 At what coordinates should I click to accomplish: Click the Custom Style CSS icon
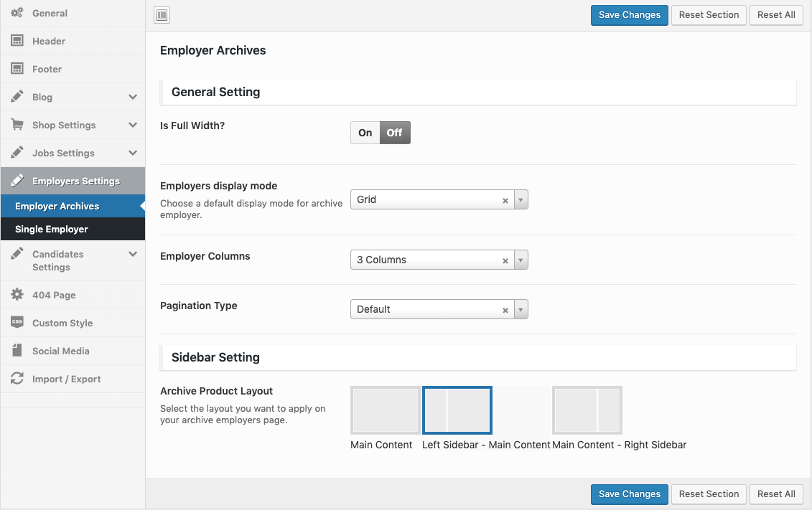coord(17,323)
